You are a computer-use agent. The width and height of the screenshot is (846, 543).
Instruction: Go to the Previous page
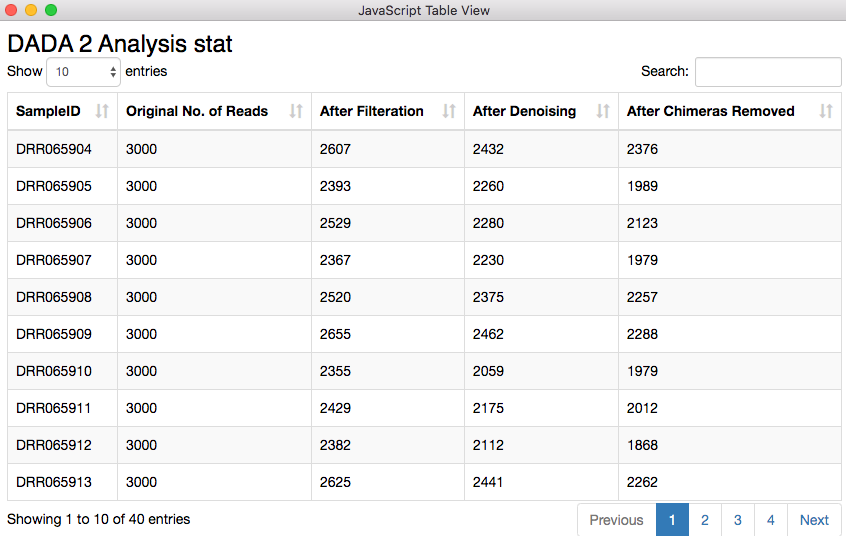tap(616, 520)
